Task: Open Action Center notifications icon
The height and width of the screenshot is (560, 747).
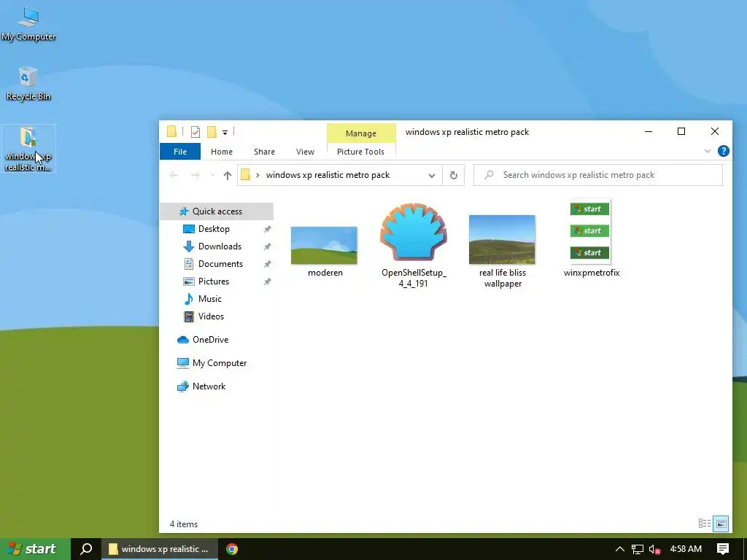Action: coord(723,549)
